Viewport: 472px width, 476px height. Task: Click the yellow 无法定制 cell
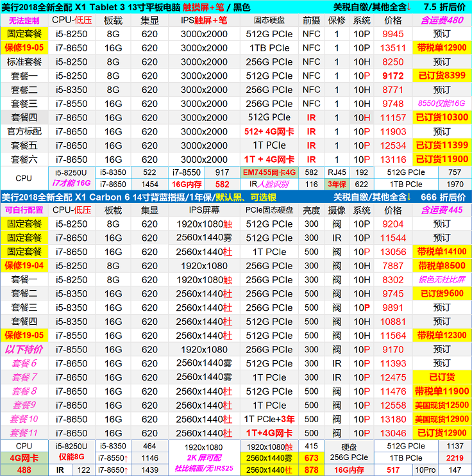click(24, 21)
